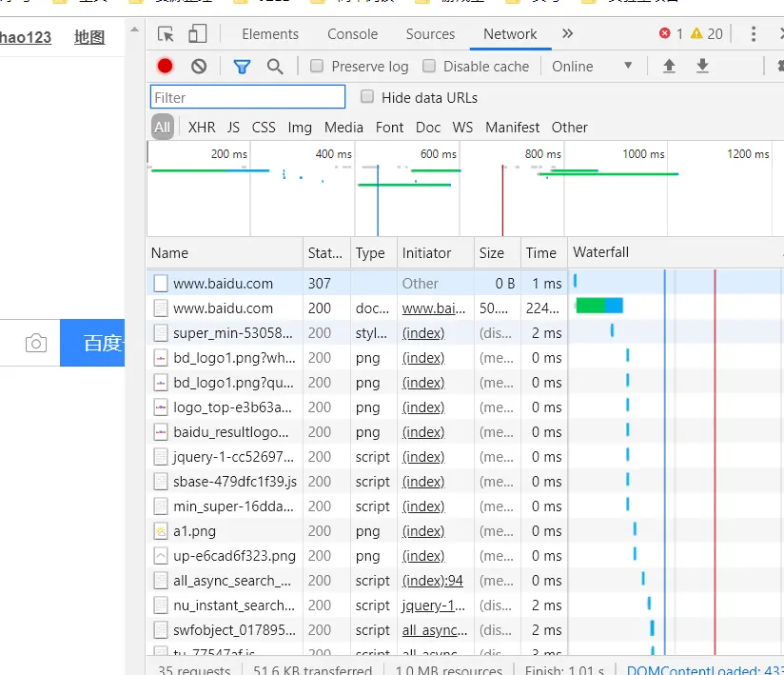Select the Network tab
The image size is (784, 675).
(510, 34)
